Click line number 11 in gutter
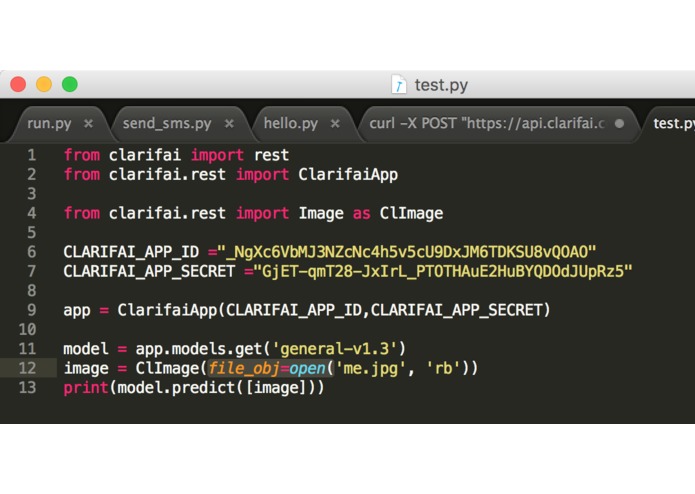Image resolution: width=695 pixels, height=494 pixels. click(x=27, y=349)
